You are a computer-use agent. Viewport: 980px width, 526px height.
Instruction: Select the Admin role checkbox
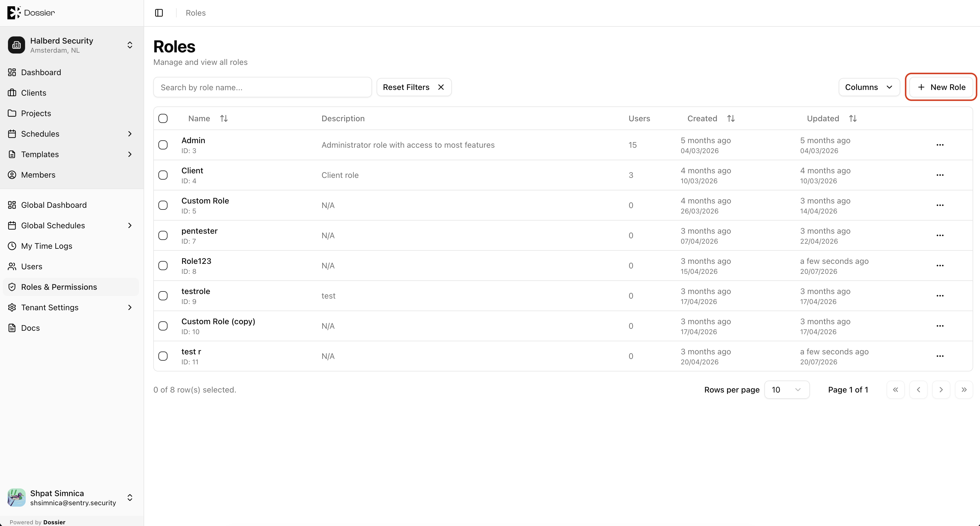163,145
